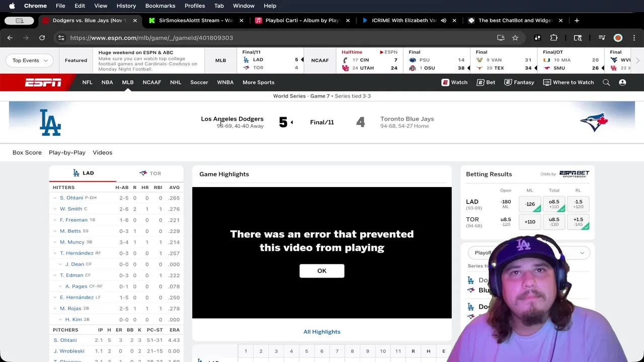
Task: Dismiss video error with OK button
Action: (x=322, y=271)
